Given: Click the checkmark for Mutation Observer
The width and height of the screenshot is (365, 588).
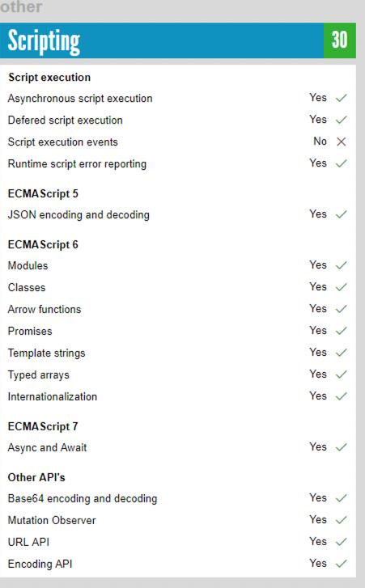Looking at the screenshot, I should [341, 520].
